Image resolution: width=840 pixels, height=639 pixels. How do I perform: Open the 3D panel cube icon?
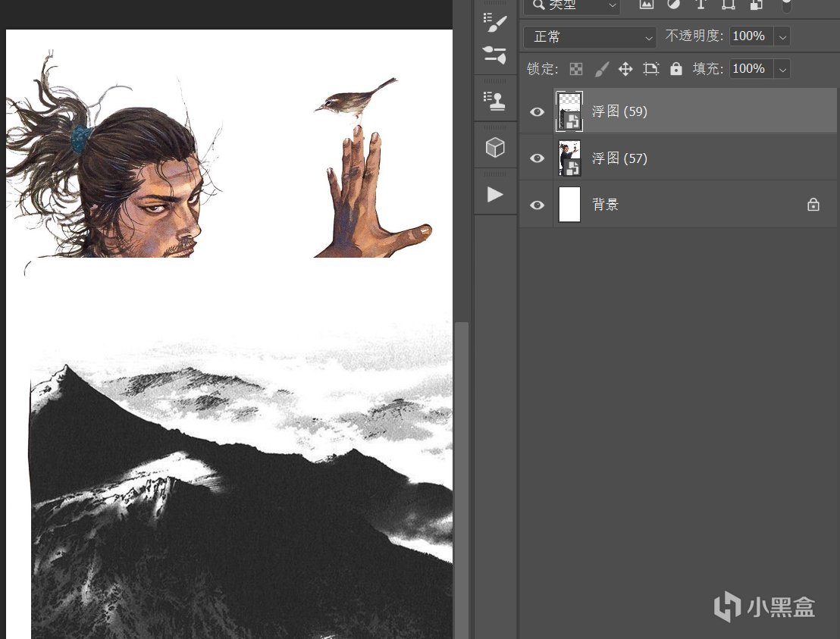pos(495,147)
